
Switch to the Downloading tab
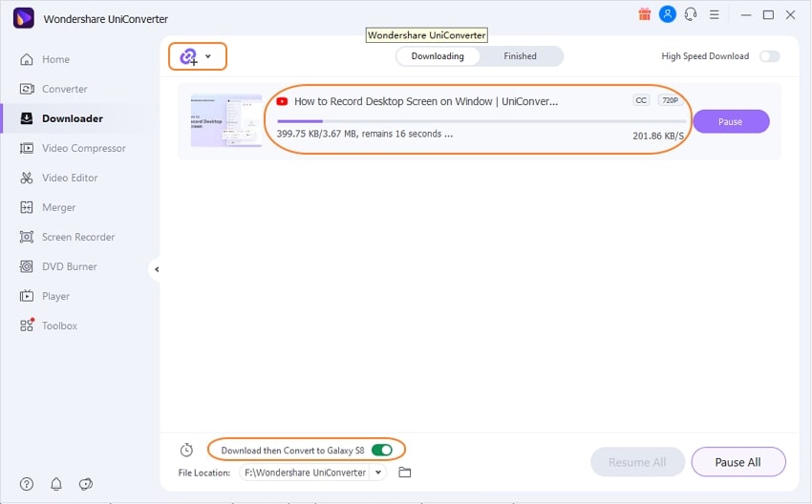point(438,56)
